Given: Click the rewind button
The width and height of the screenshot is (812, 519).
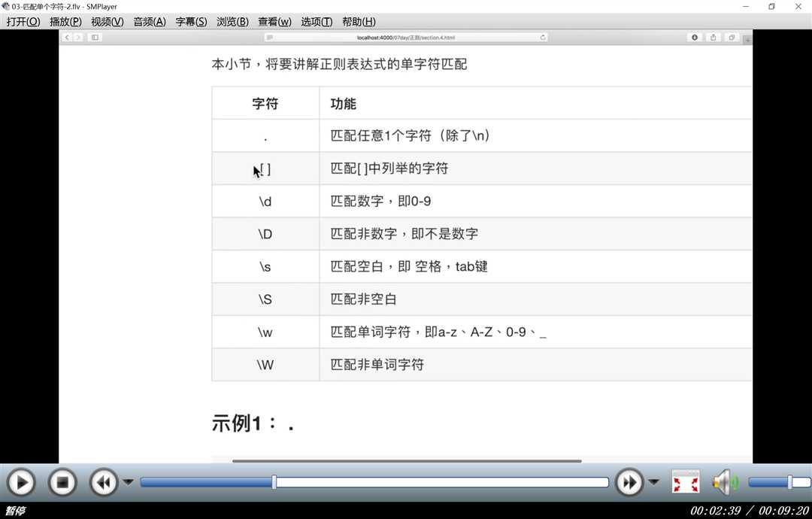Looking at the screenshot, I should (x=104, y=483).
